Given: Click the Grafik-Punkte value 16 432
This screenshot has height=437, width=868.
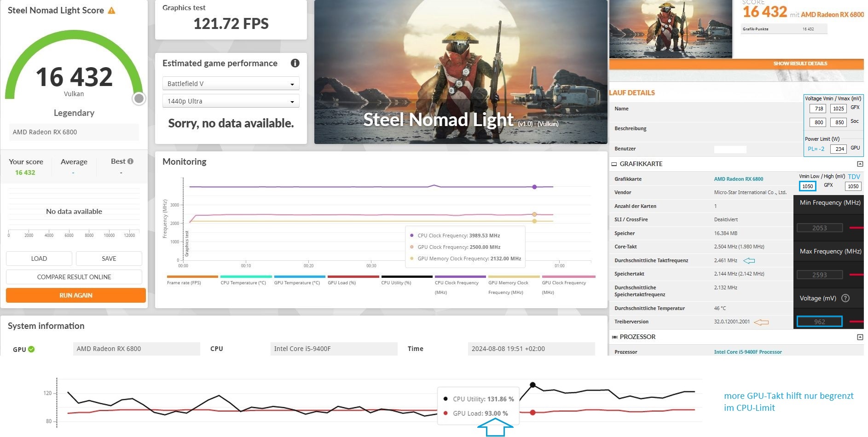Looking at the screenshot, I should click(808, 29).
